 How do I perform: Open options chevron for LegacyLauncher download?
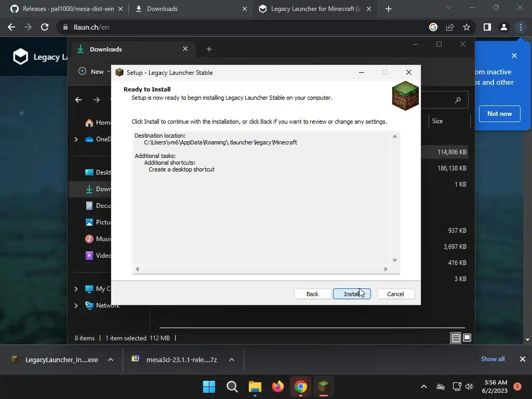[111, 360]
